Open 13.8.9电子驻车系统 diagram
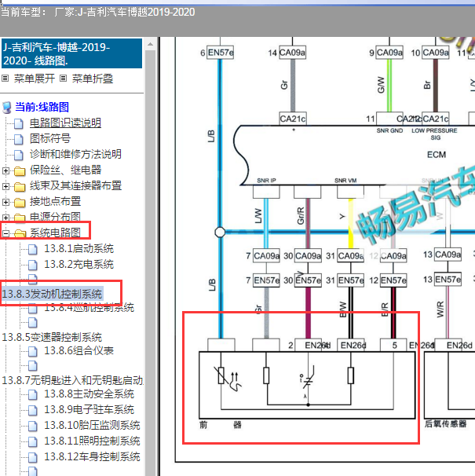 (x=90, y=409)
